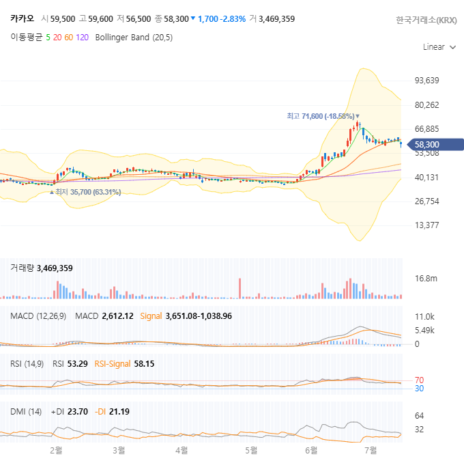Click the RSI 30 oversold level label
The height and width of the screenshot is (476, 464).
[419, 389]
